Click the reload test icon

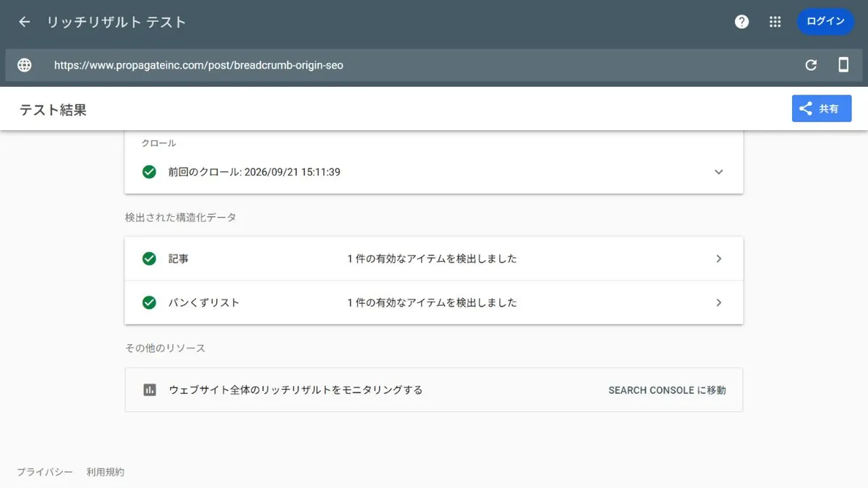click(x=811, y=65)
